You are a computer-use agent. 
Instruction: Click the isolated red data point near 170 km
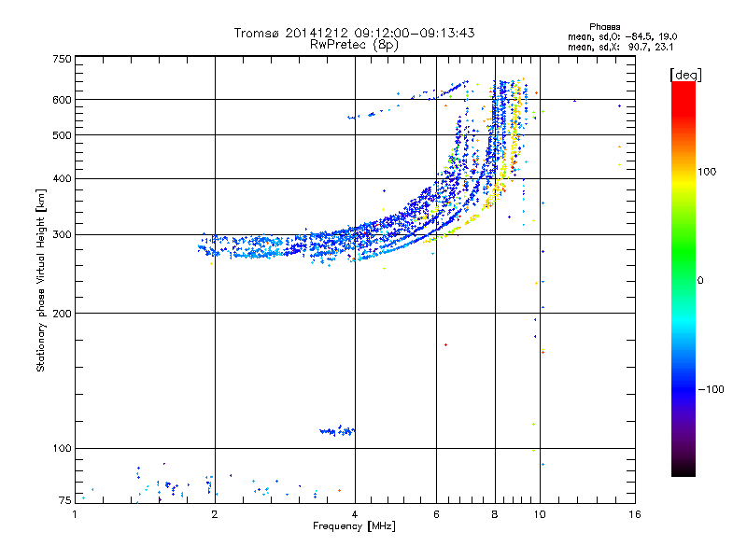click(446, 344)
